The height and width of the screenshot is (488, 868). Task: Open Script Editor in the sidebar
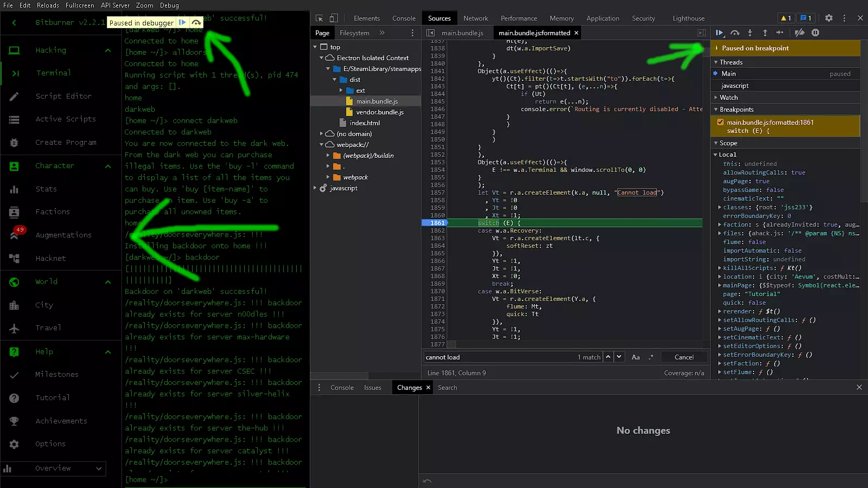coord(63,96)
